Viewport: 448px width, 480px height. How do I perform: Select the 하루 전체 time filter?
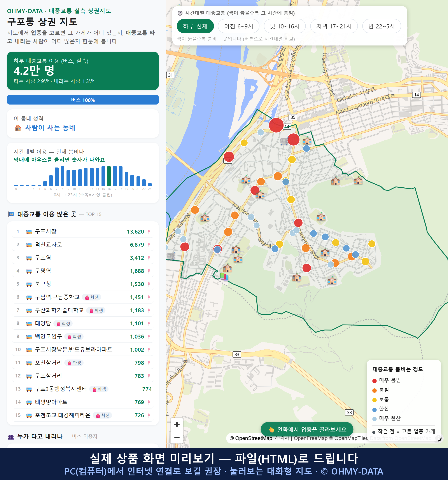tap(195, 26)
